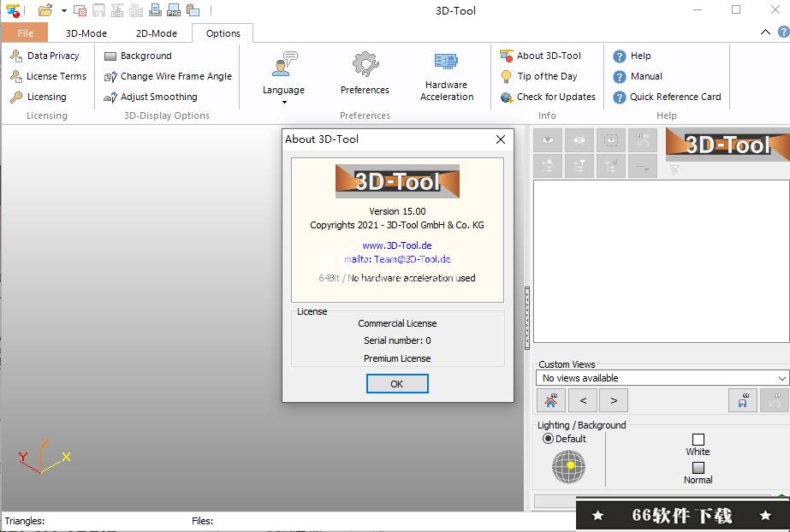Image resolution: width=790 pixels, height=532 pixels.
Task: Click Check for Updates
Action: [548, 97]
